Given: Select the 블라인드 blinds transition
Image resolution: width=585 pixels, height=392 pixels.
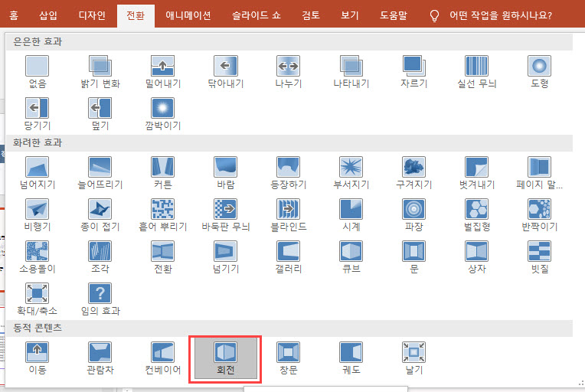Looking at the screenshot, I should 288,215.
